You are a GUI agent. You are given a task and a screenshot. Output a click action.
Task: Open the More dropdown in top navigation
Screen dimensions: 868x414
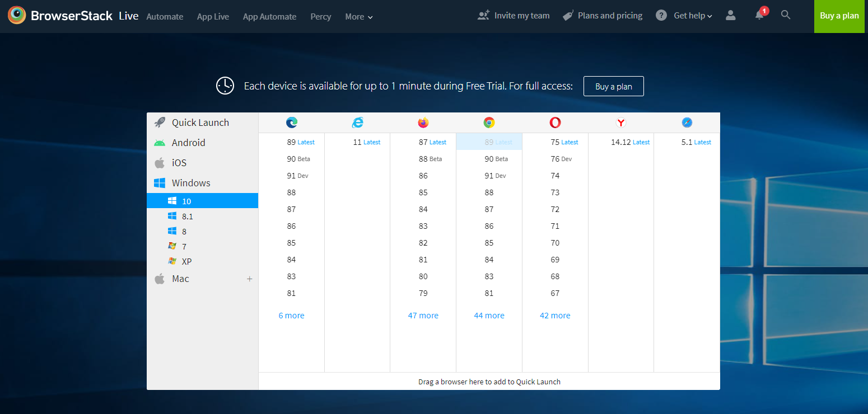[359, 17]
